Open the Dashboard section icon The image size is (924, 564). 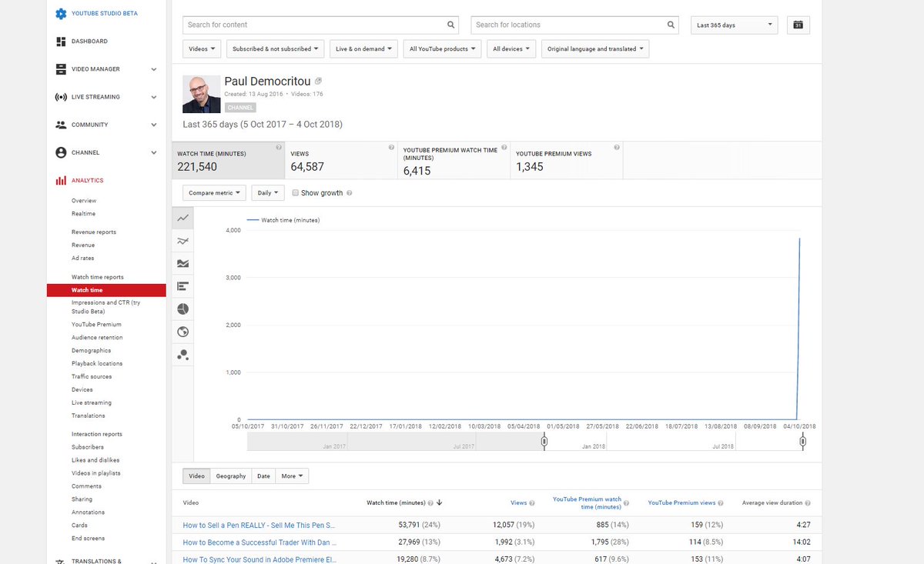[x=61, y=42]
